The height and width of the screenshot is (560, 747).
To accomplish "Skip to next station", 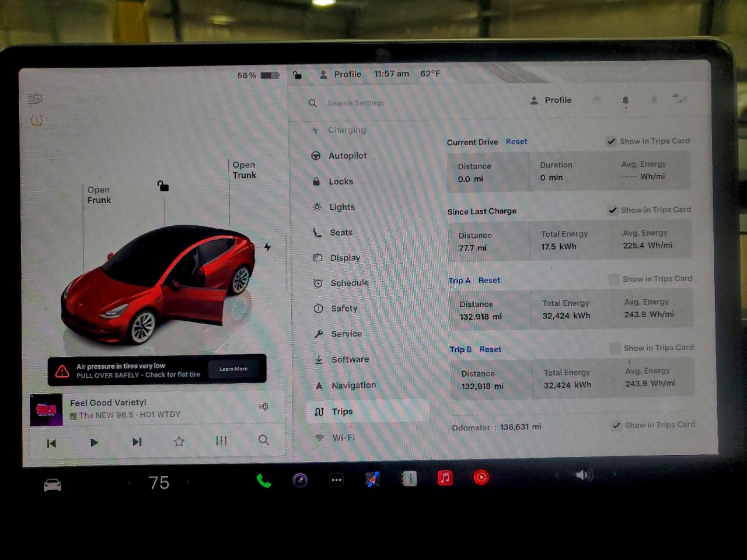I will (137, 442).
